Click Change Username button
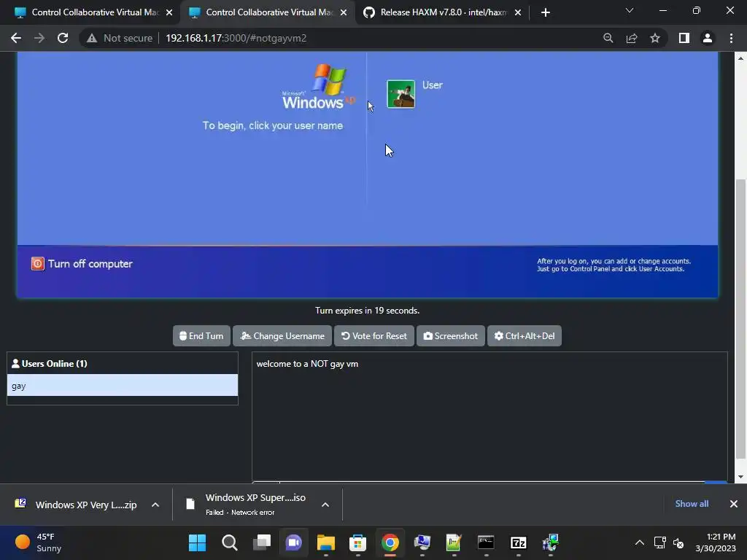This screenshot has height=560, width=747. [x=282, y=336]
